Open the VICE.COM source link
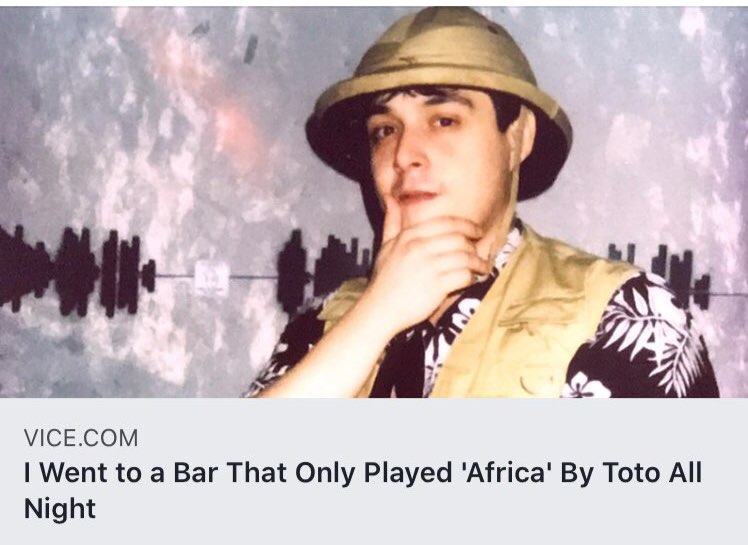Viewport: 748px width, 545px height. [81, 438]
